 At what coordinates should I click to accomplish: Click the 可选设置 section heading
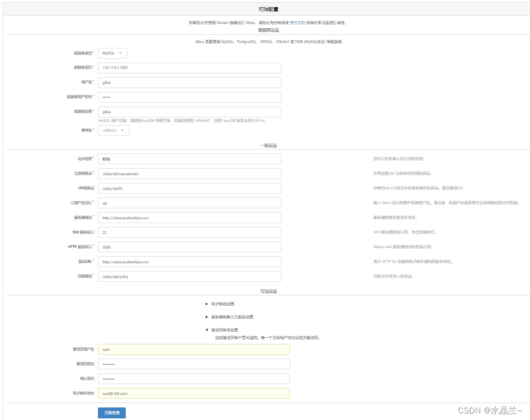click(x=268, y=291)
